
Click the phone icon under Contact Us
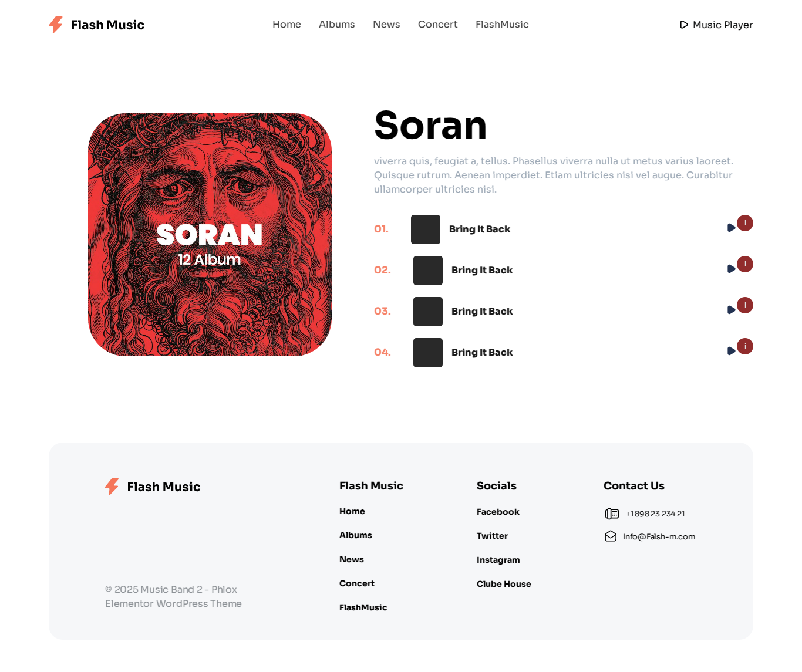[612, 514]
